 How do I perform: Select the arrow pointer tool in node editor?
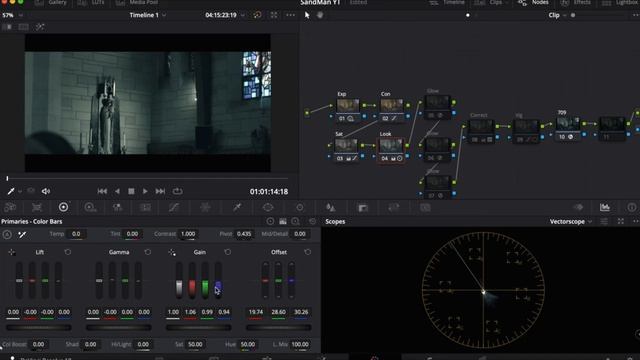pyautogui.click(x=307, y=15)
